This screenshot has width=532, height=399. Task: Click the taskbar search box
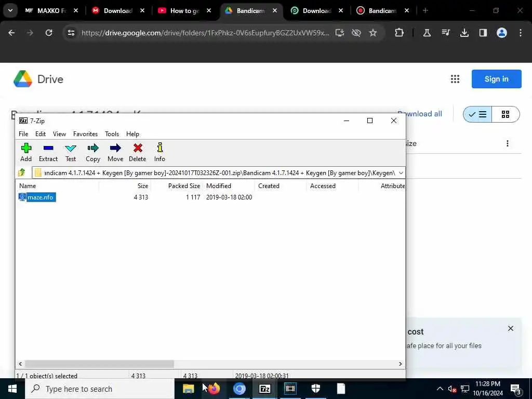pyautogui.click(x=100, y=389)
